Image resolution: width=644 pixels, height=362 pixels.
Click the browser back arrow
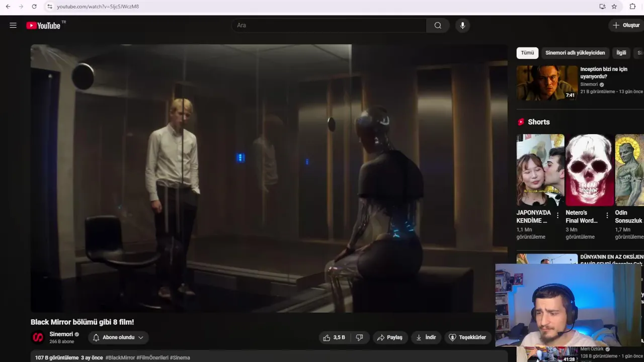8,7
